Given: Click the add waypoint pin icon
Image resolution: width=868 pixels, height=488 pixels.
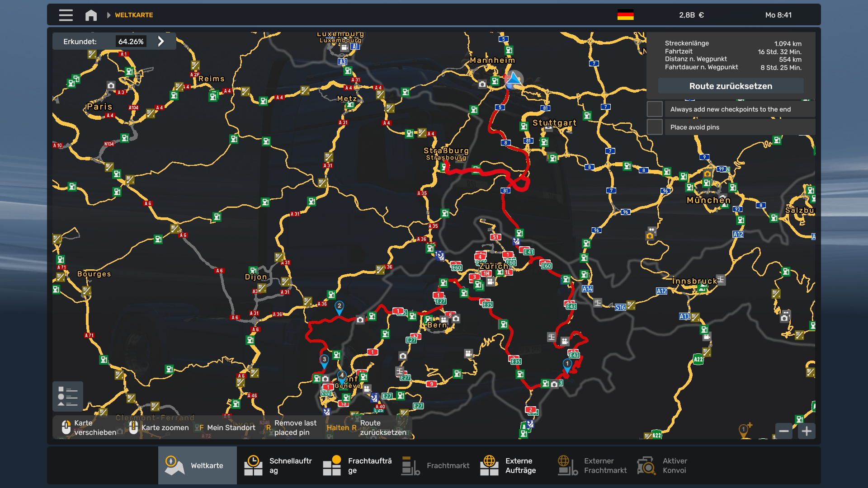Looking at the screenshot, I should click(x=745, y=430).
